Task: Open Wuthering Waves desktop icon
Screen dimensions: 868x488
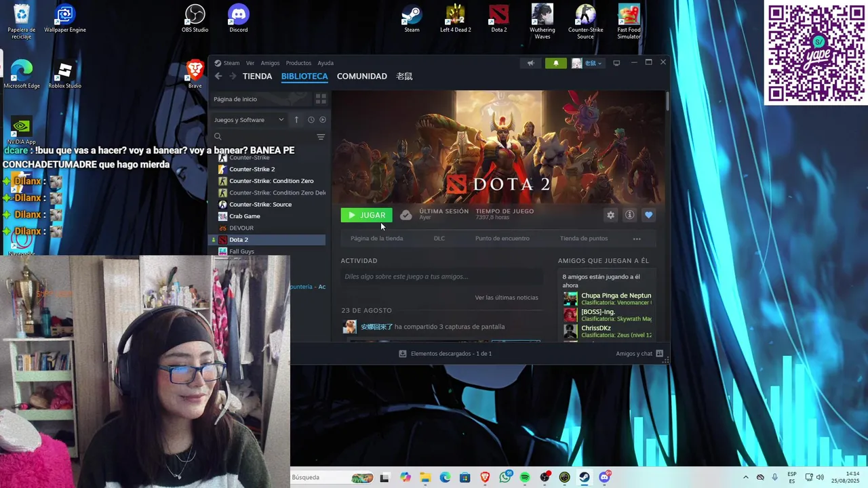Action: [x=542, y=22]
